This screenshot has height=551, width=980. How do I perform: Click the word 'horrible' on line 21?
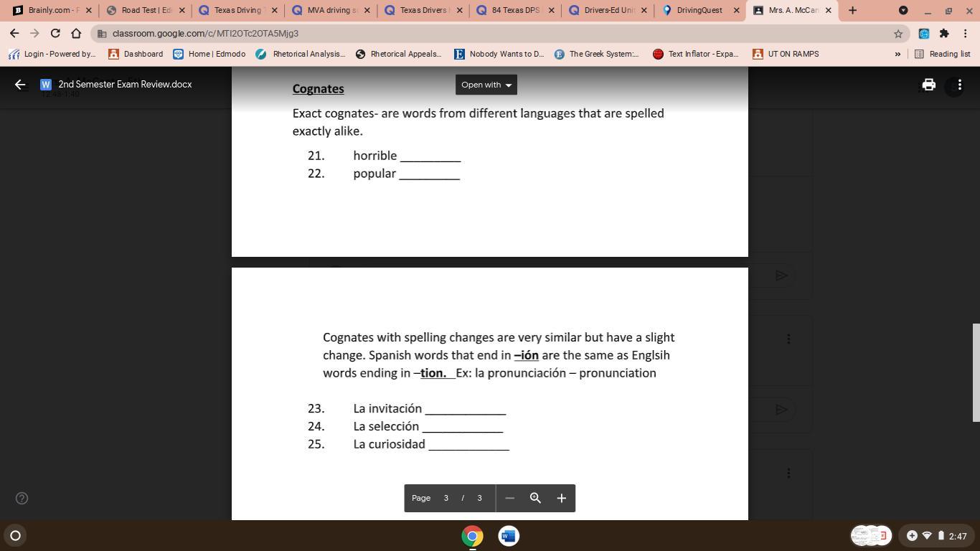click(375, 156)
